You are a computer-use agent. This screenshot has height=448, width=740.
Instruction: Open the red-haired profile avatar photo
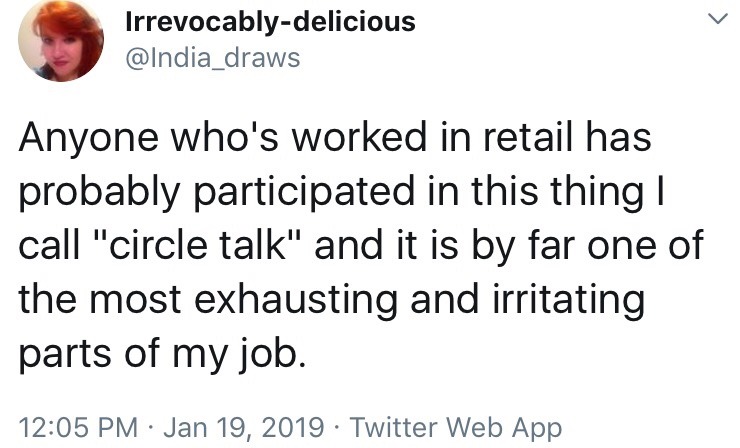(61, 41)
